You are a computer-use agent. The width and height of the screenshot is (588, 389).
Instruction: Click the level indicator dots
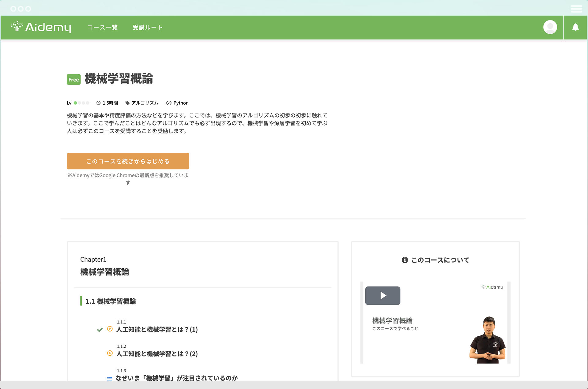click(81, 103)
